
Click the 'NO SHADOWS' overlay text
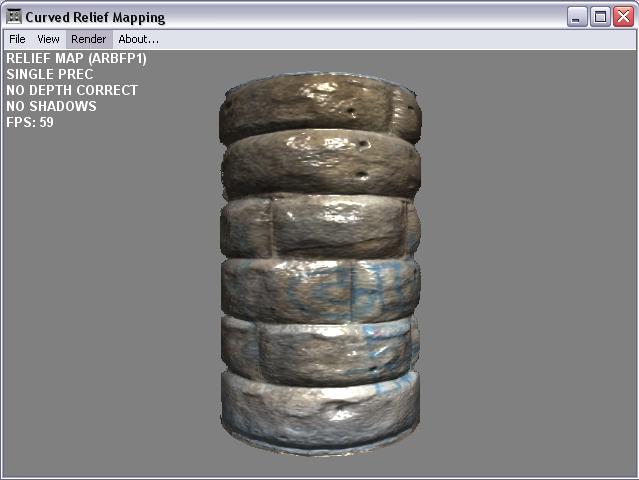51,106
